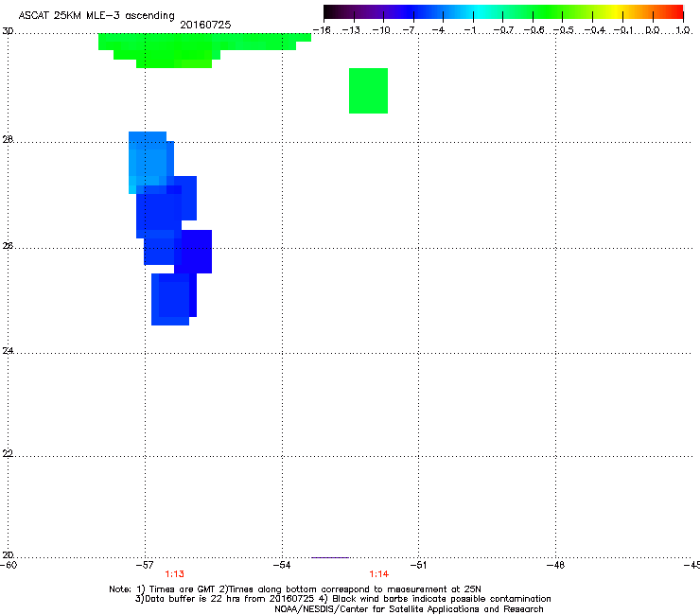
Task: Click the latitude 24 axis label
Action: click(x=8, y=351)
